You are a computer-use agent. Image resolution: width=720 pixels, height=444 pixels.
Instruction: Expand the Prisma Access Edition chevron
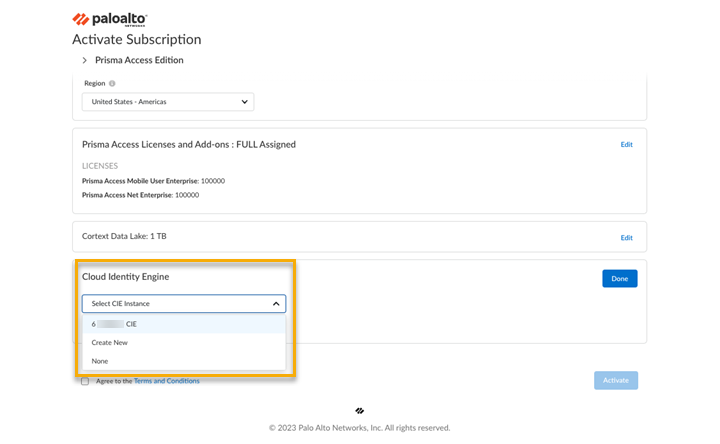[x=84, y=61]
